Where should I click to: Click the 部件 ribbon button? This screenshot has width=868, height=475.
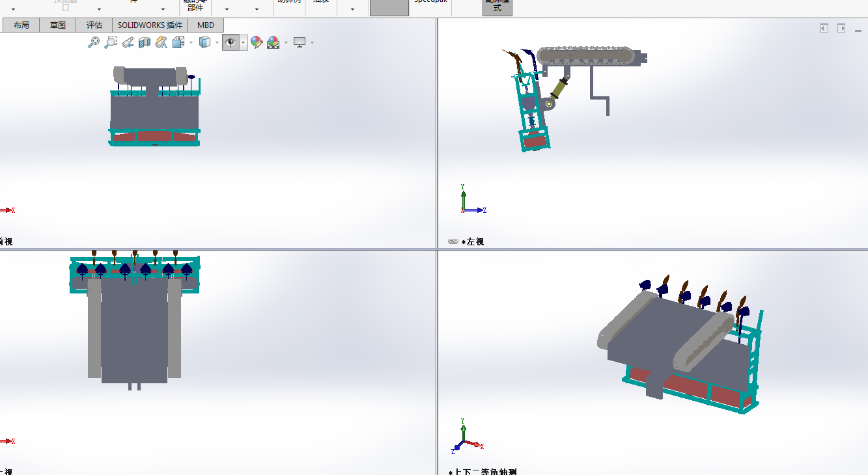point(195,7)
